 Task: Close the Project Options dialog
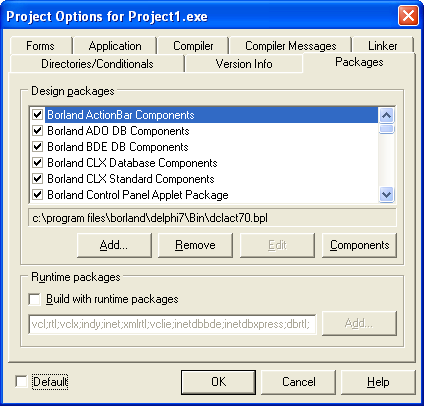(408, 16)
